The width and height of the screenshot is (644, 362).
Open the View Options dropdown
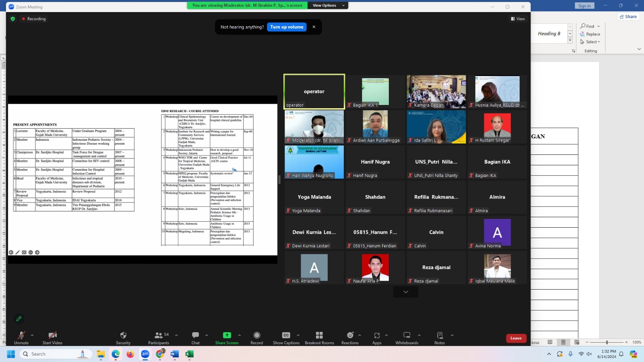click(328, 5)
